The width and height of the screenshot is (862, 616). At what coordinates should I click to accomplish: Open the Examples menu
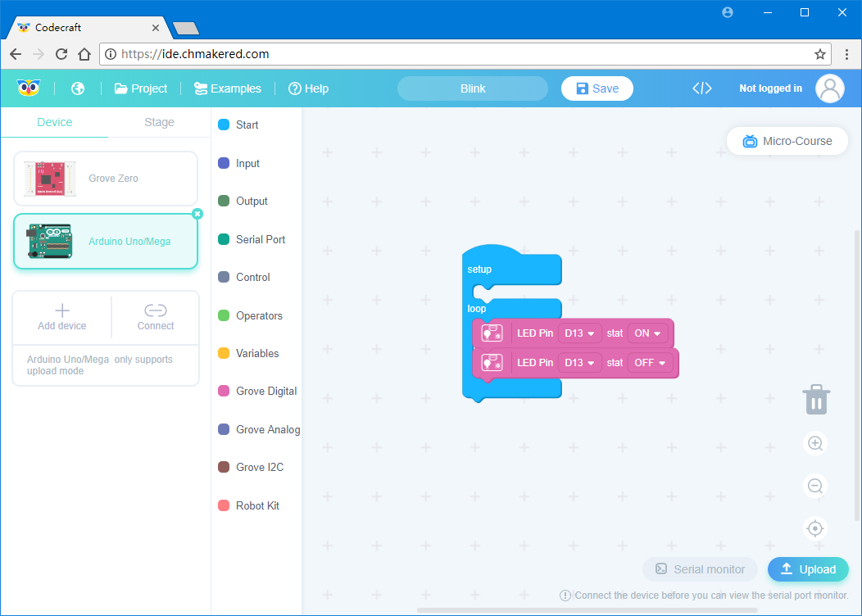pyautogui.click(x=228, y=88)
